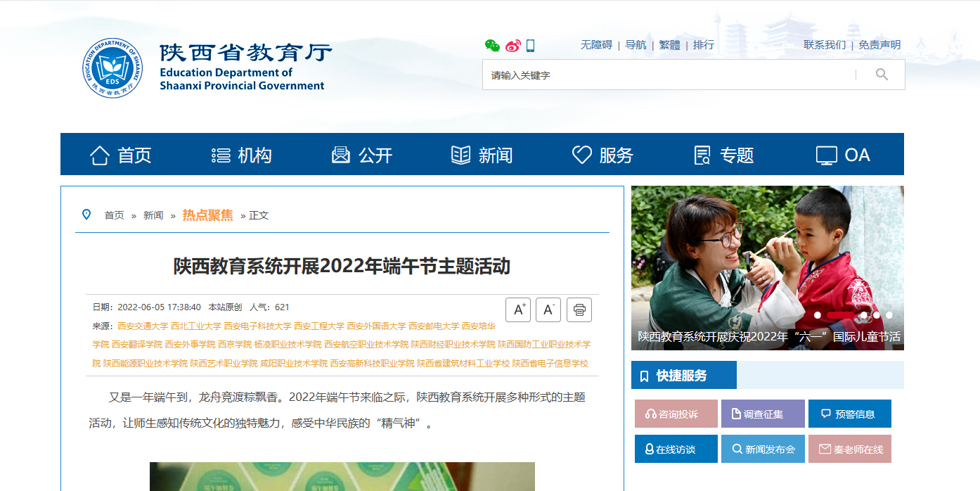The width and height of the screenshot is (980, 491).
Task: Click the Education Department logo emblem
Action: tap(112, 68)
